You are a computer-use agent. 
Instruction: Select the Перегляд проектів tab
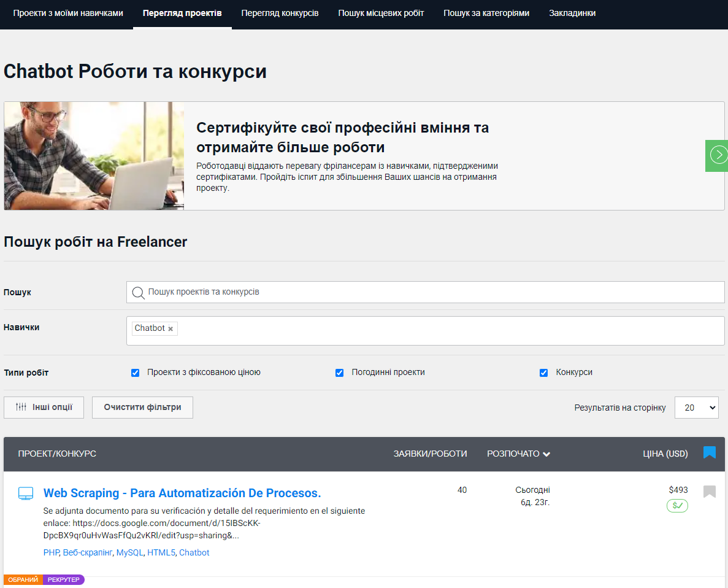coord(182,13)
